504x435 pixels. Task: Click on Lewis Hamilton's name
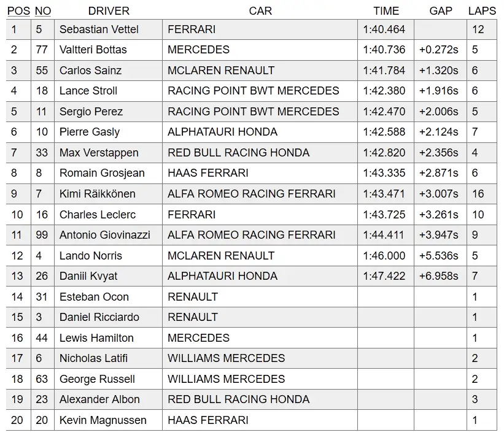tap(95, 338)
